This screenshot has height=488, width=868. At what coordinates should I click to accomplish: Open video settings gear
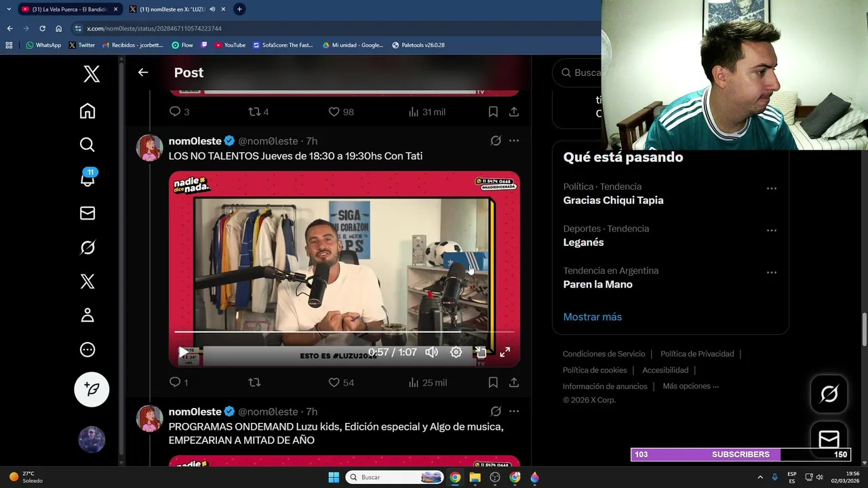tap(456, 352)
